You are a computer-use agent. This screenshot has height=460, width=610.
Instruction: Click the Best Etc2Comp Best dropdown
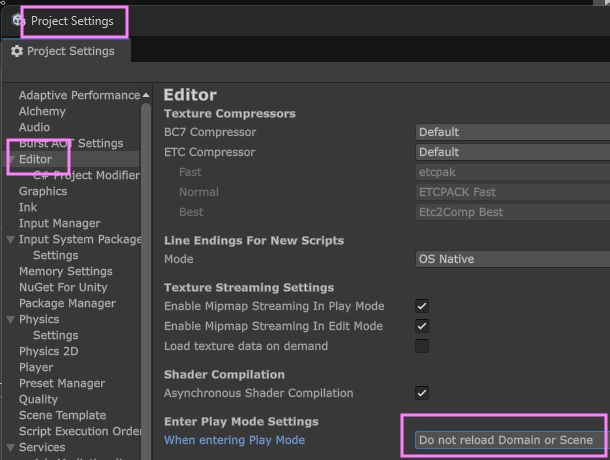(513, 212)
